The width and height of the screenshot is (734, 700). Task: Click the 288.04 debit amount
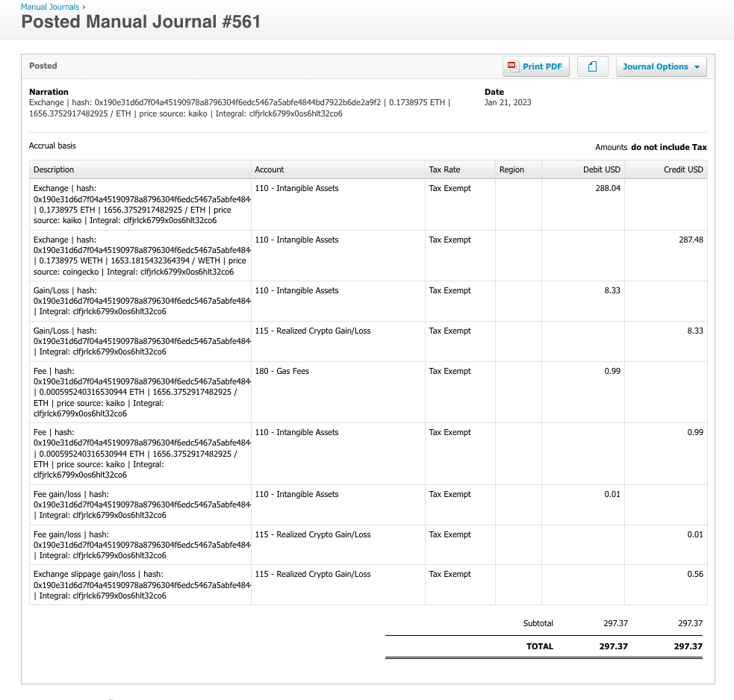609,189
